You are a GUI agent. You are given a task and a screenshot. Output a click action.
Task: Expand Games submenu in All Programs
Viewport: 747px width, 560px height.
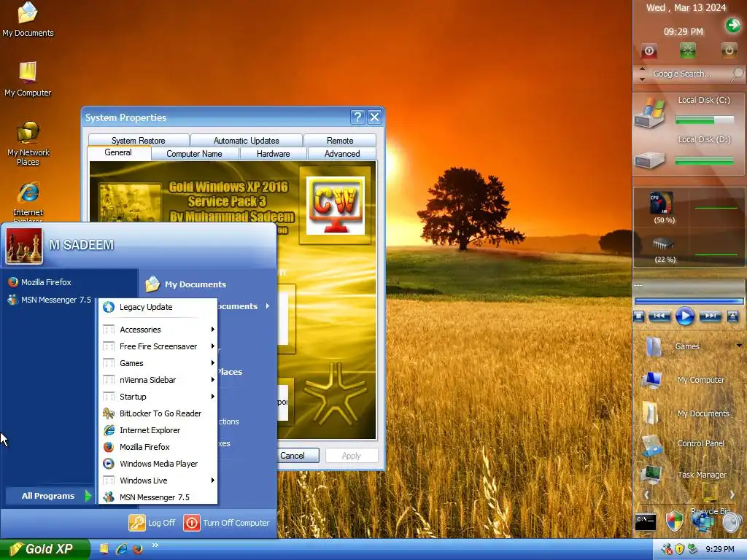[158, 363]
